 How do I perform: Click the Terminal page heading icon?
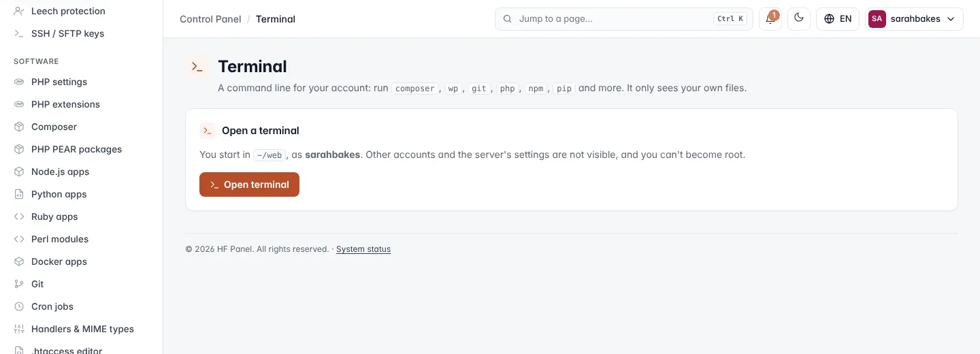click(197, 67)
